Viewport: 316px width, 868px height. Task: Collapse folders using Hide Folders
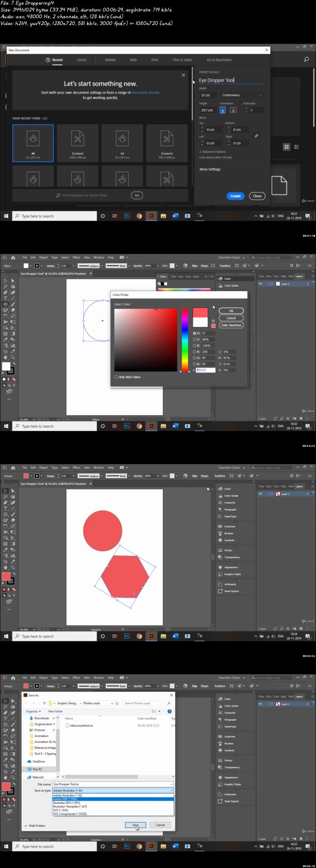click(x=35, y=825)
